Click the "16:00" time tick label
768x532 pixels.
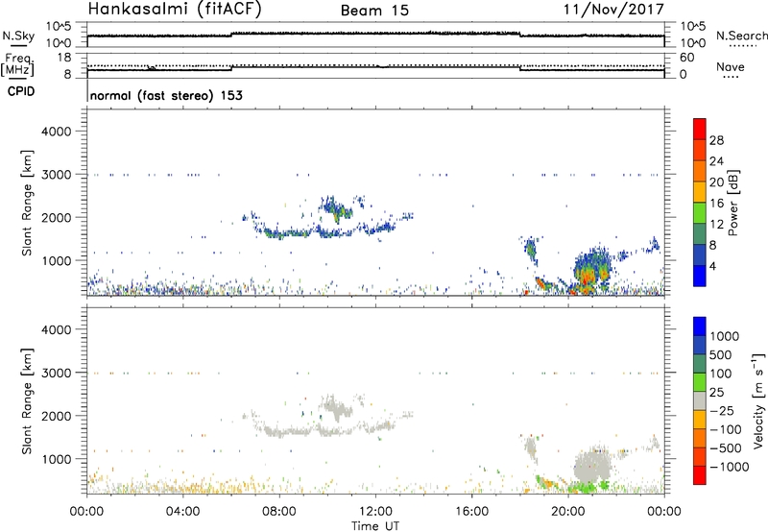pyautogui.click(x=471, y=512)
